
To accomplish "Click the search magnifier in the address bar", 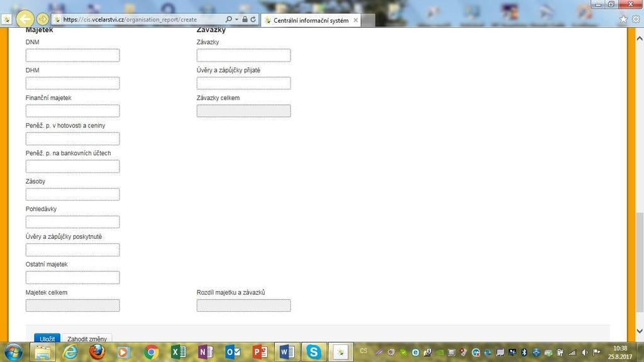I will (229, 19).
